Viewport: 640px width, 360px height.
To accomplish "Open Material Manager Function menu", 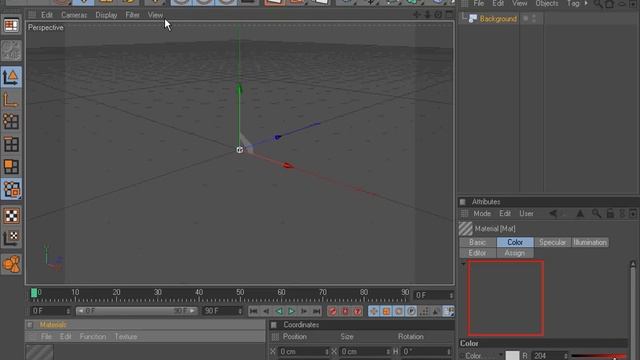I will (x=93, y=337).
